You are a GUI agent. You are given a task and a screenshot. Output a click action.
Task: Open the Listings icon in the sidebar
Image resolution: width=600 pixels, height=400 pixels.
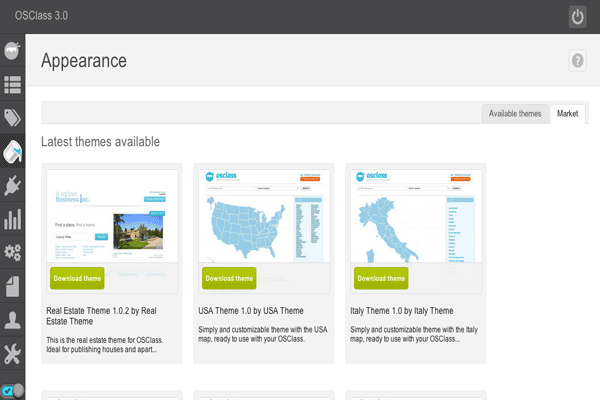(12, 85)
